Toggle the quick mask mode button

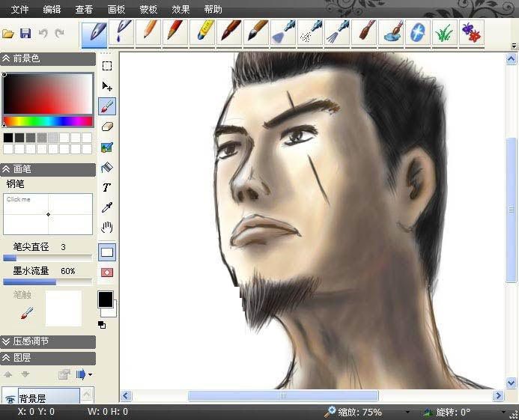[107, 273]
